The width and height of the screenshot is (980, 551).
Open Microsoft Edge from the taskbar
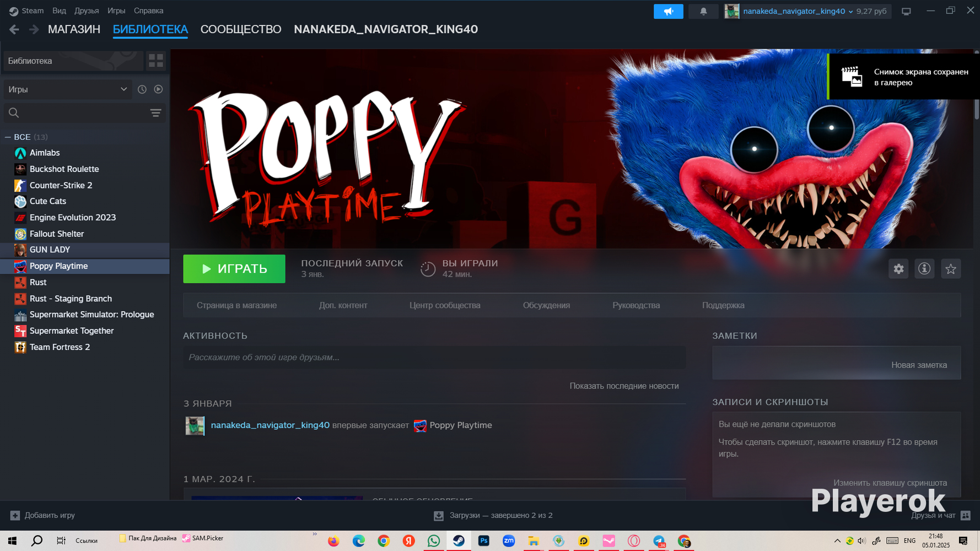359,541
